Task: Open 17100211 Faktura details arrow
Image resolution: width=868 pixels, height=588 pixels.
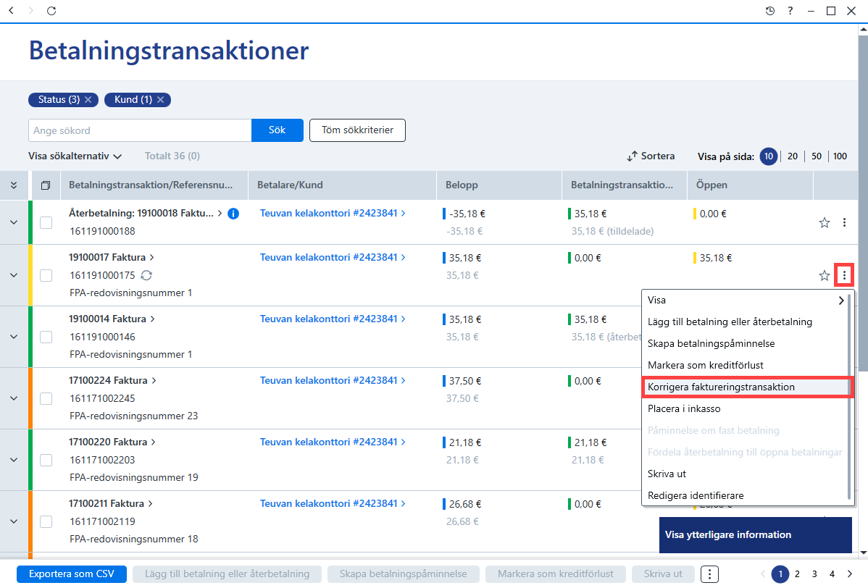Action: coord(150,504)
